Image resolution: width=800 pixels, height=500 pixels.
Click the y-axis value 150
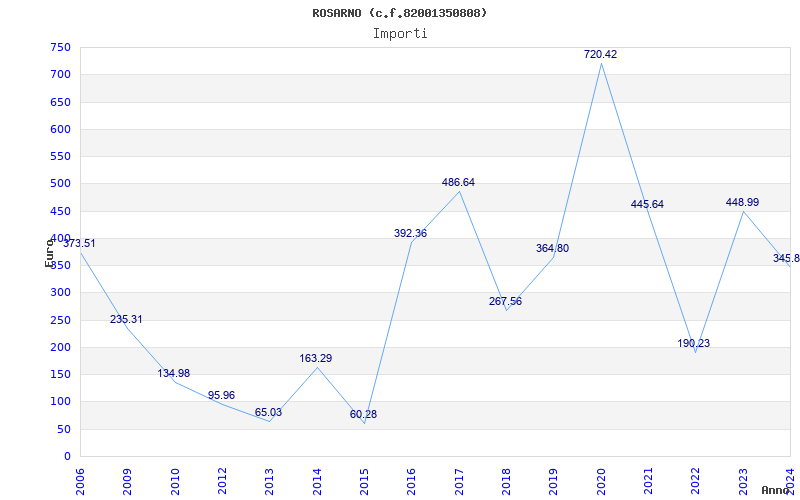60,374
